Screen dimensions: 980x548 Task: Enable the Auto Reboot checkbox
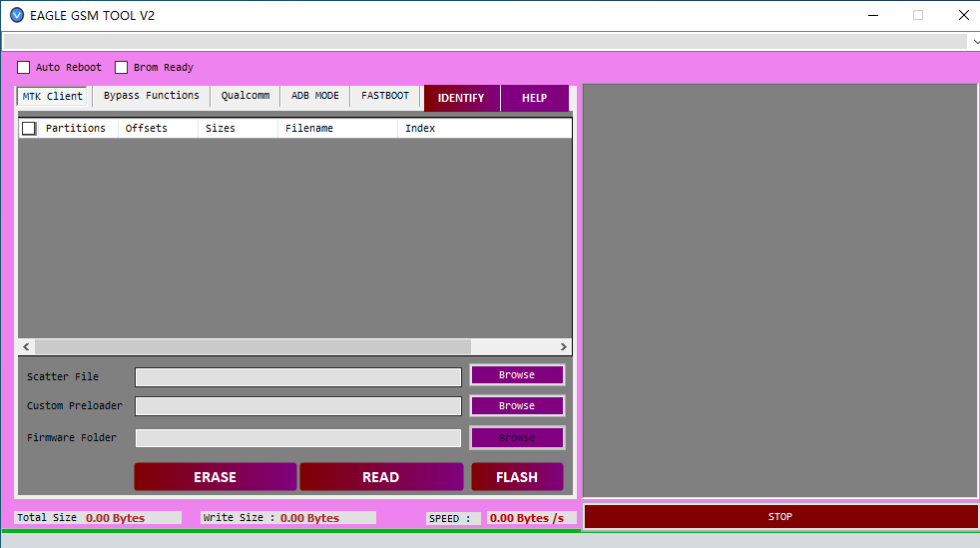[23, 67]
